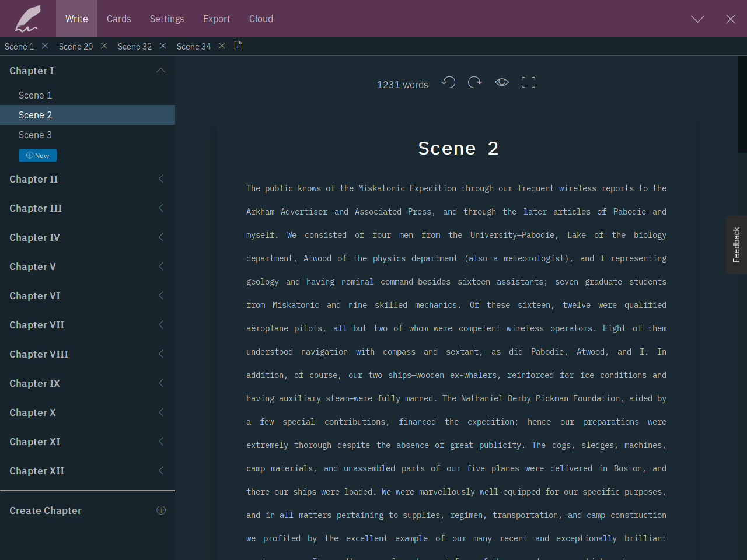
Task: Expand Chapter XI
Action: point(161,442)
